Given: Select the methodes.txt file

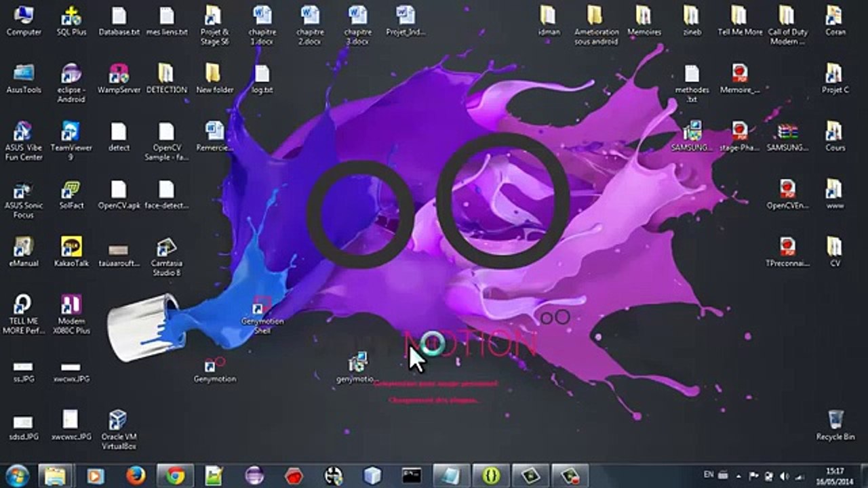Looking at the screenshot, I should [x=691, y=83].
